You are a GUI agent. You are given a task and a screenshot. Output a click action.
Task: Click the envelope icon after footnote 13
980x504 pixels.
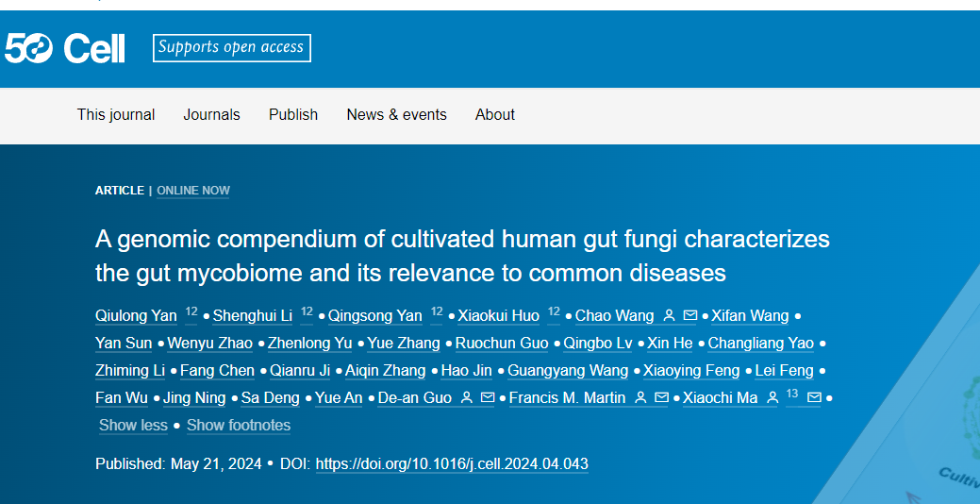(814, 397)
